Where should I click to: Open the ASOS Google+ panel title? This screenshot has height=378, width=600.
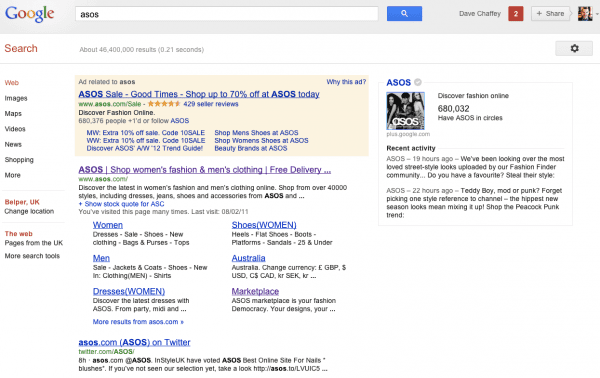click(398, 83)
